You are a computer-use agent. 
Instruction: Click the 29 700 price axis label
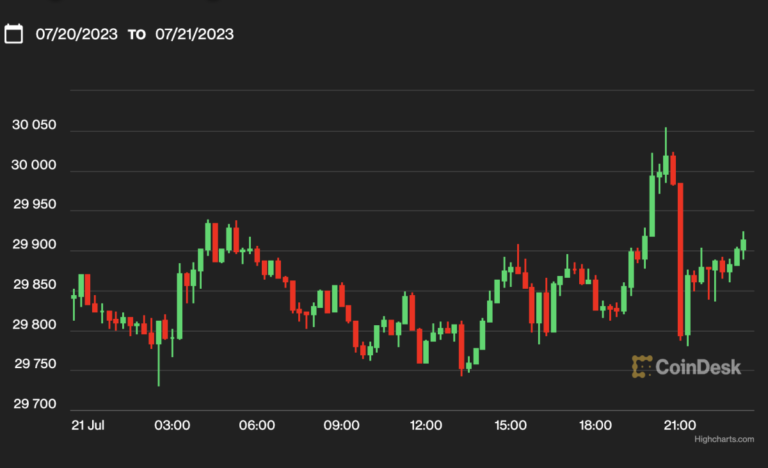click(x=34, y=406)
